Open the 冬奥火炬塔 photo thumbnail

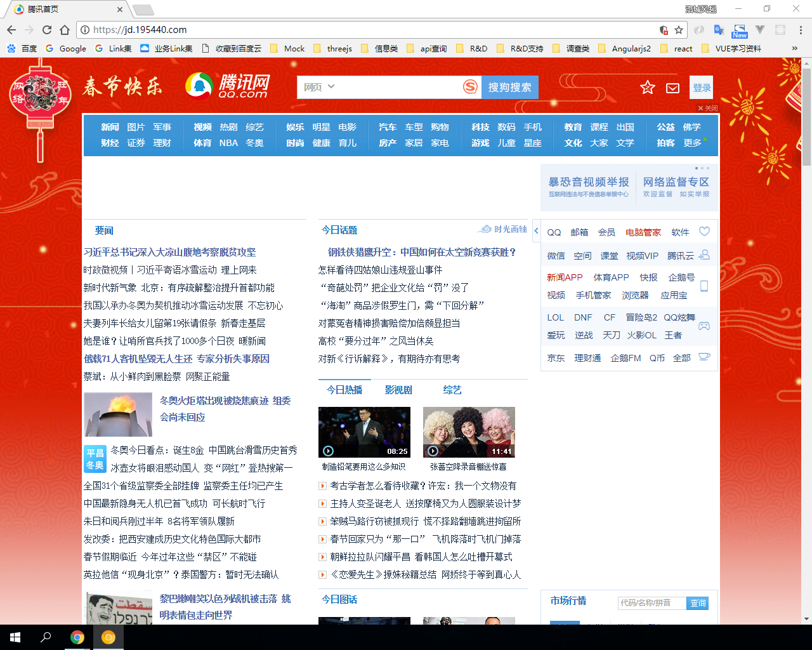(118, 415)
